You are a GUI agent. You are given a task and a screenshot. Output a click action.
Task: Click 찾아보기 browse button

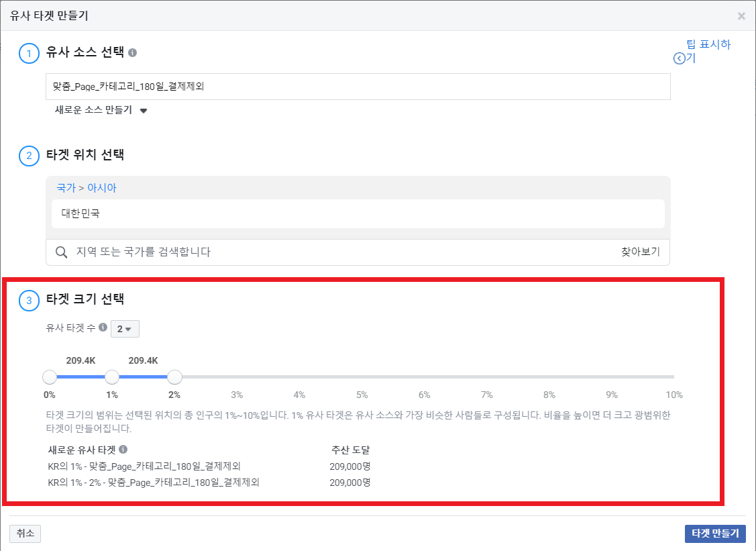click(640, 252)
